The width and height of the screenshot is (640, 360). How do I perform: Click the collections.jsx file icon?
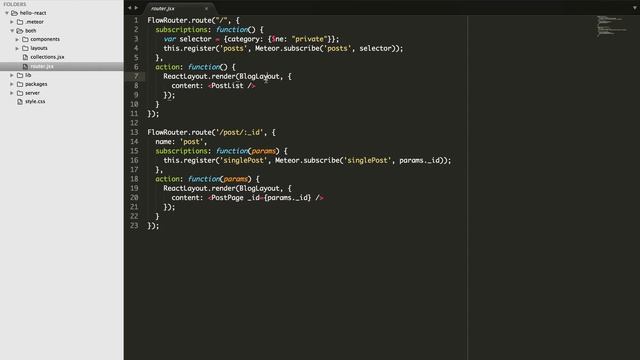25,57
